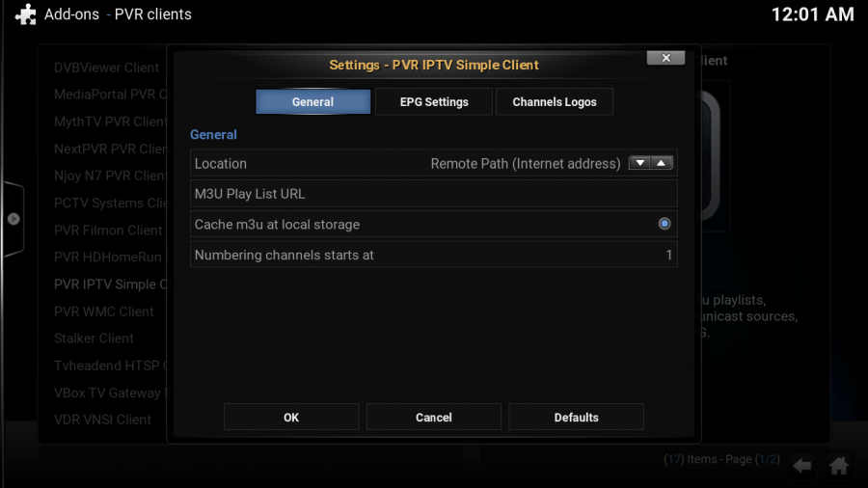Select the next Location option with the up arrow

point(662,163)
